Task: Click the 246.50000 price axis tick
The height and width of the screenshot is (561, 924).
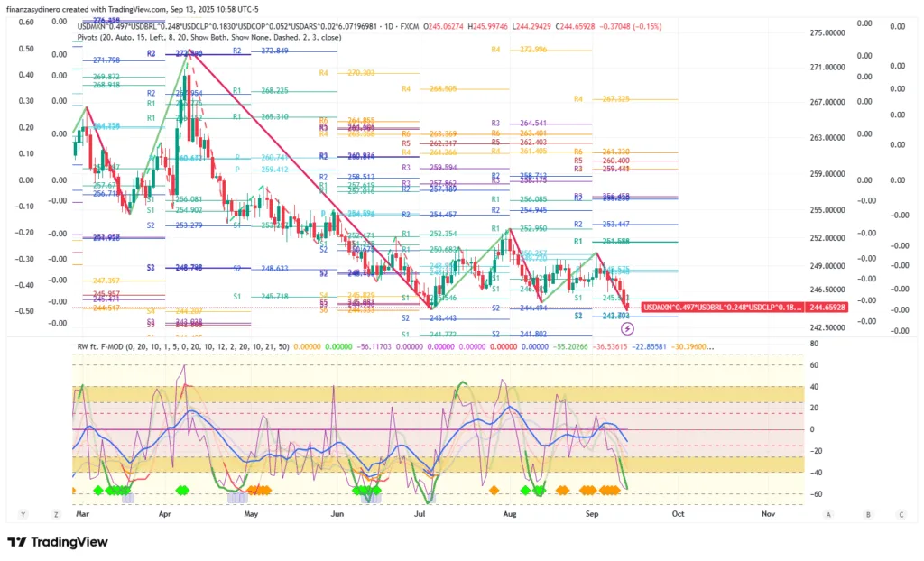Action: coord(827,290)
